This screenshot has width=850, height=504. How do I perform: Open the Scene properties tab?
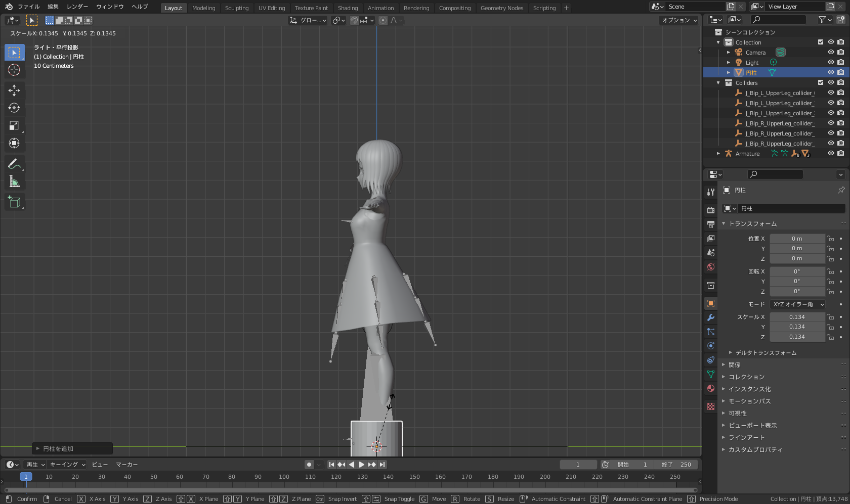711,252
